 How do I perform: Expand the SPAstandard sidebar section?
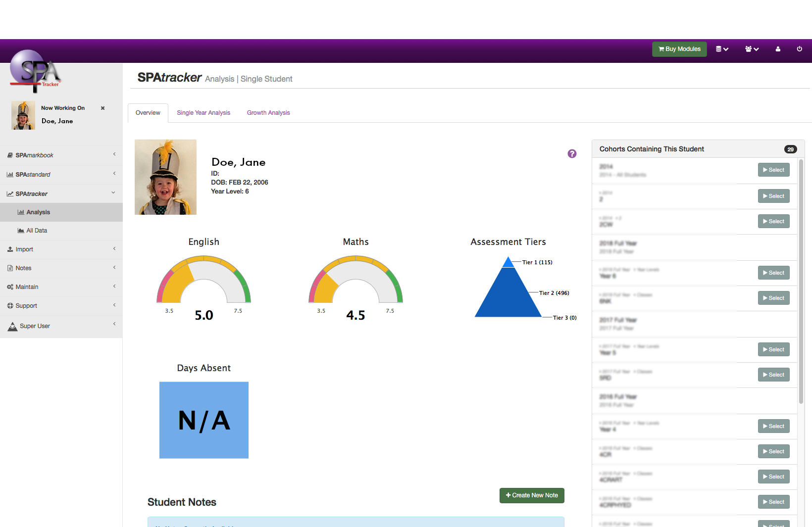[x=61, y=175]
